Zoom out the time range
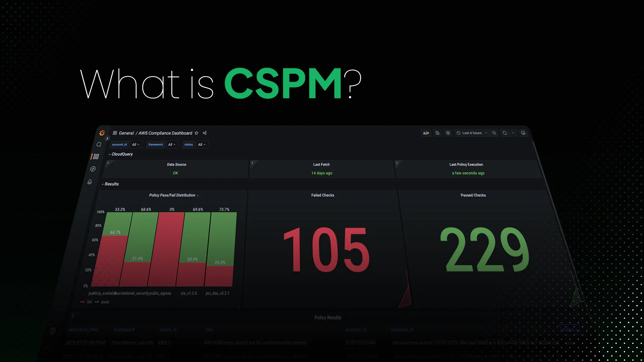The width and height of the screenshot is (644, 362). (x=494, y=133)
